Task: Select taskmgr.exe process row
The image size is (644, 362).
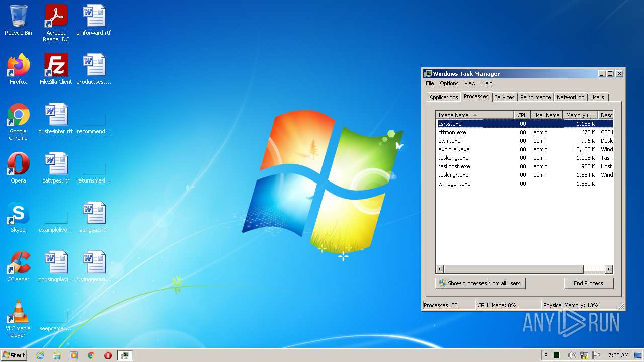Action: coord(524,175)
